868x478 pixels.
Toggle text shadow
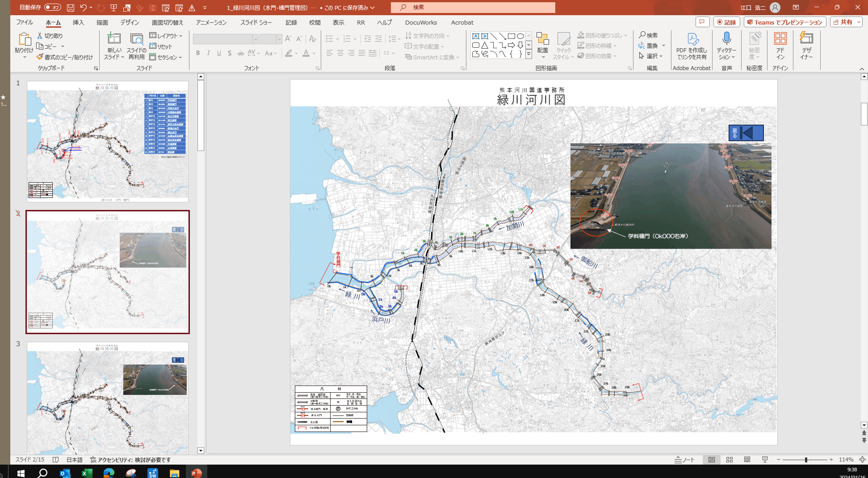pyautogui.click(x=230, y=53)
